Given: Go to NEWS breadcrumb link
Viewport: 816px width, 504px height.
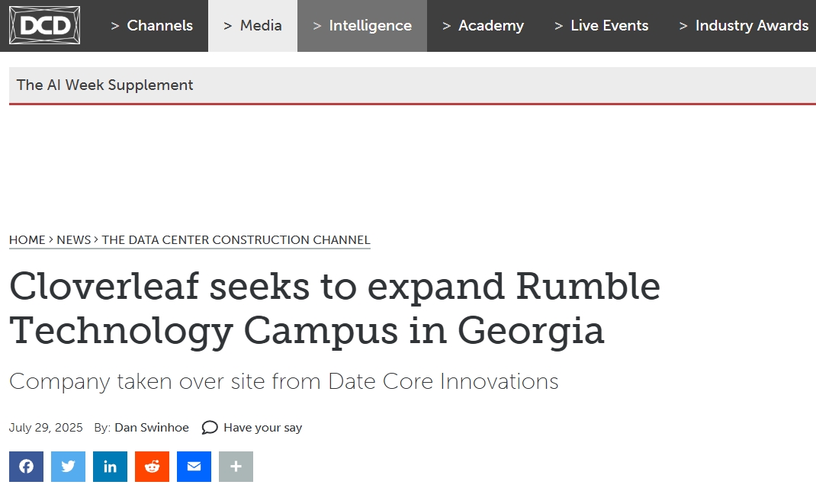Looking at the screenshot, I should [74, 239].
